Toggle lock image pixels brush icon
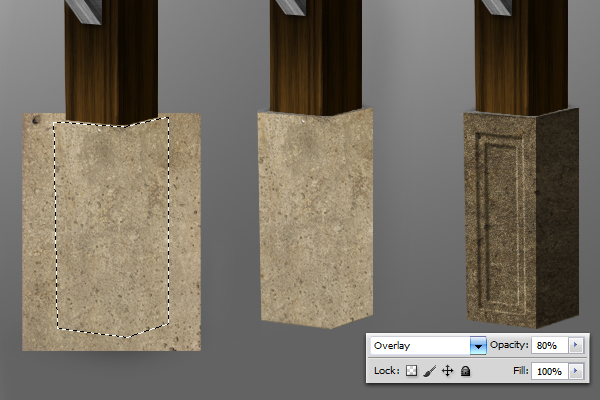This screenshot has width=600, height=400. pos(430,371)
